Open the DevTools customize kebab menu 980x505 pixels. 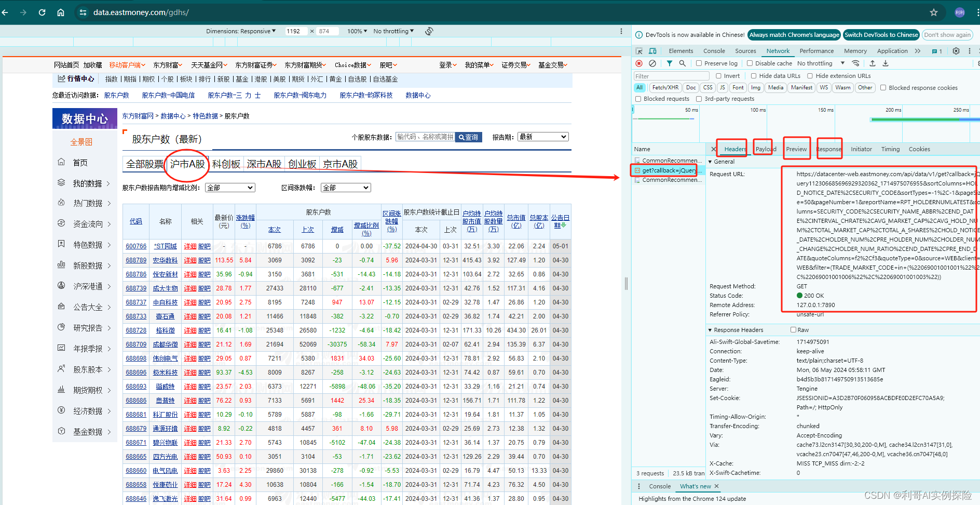pos(970,51)
